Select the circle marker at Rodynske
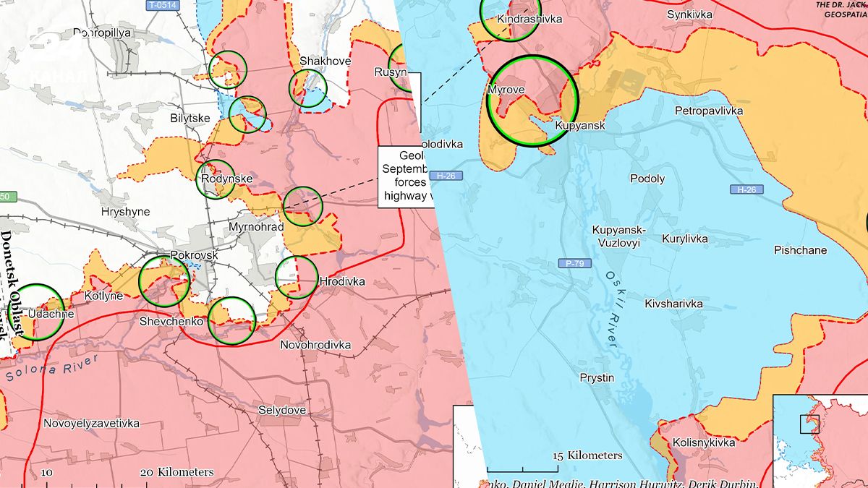868x488 pixels. pos(216,179)
